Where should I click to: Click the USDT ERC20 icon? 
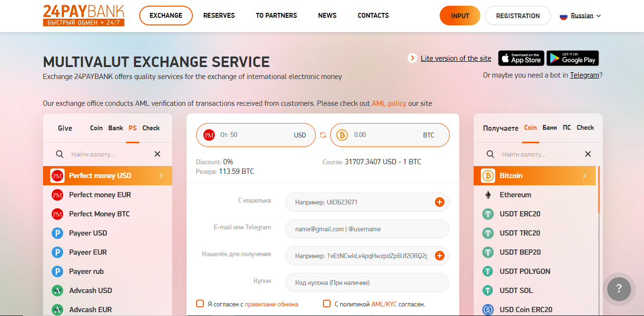pos(488,214)
